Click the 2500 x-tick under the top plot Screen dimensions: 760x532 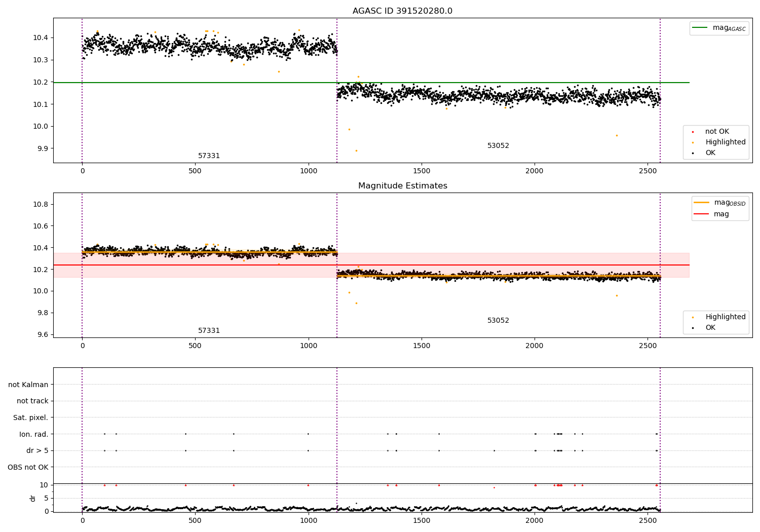click(x=648, y=171)
